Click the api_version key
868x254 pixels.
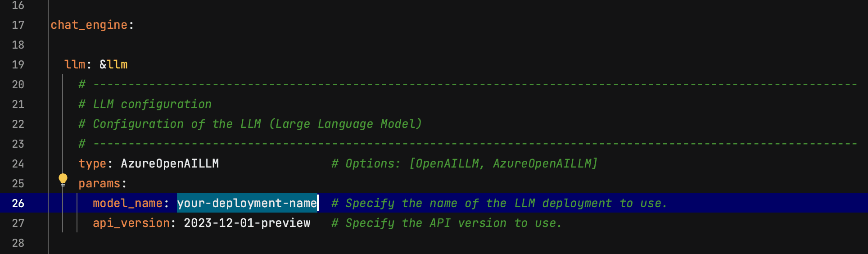pyautogui.click(x=131, y=223)
